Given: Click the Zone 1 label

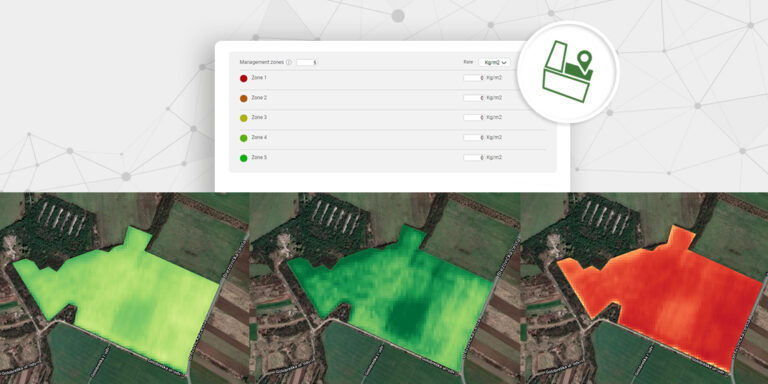Looking at the screenshot, I should coord(259,78).
